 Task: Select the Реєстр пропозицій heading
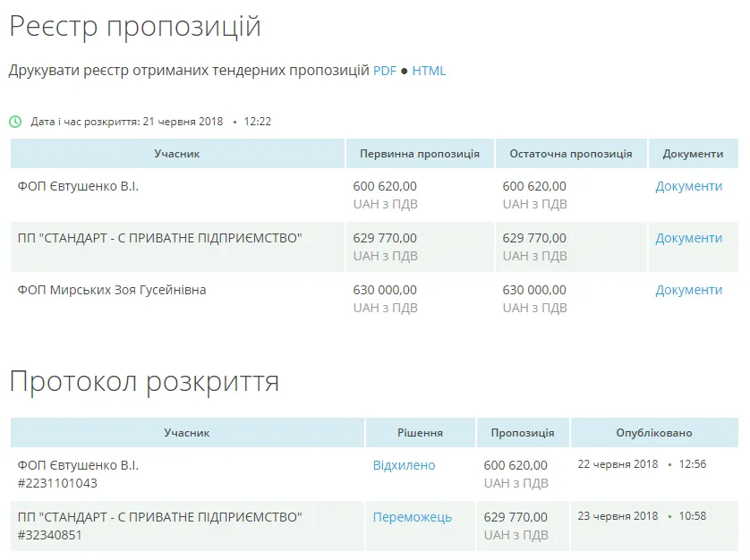point(135,26)
